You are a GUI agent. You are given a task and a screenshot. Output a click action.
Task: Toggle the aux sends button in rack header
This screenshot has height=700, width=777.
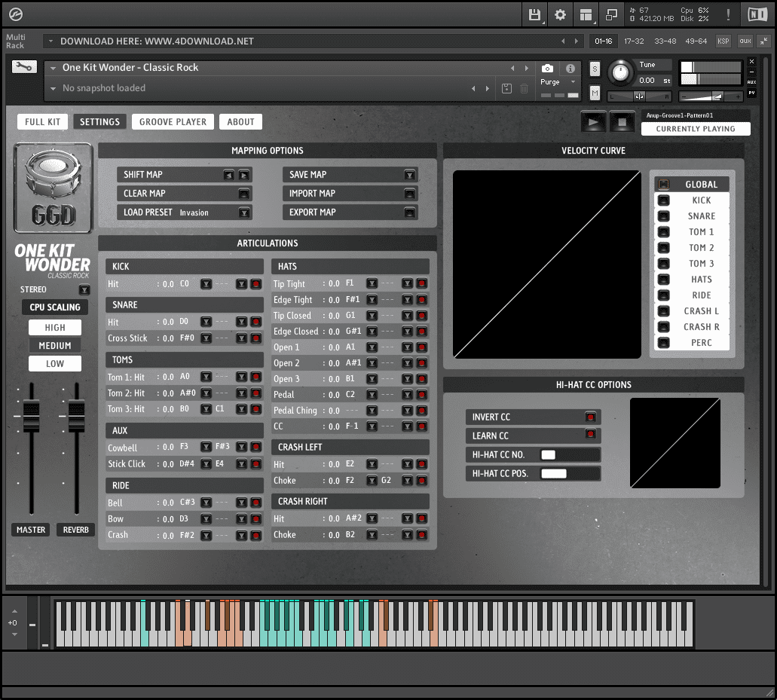coord(745,41)
